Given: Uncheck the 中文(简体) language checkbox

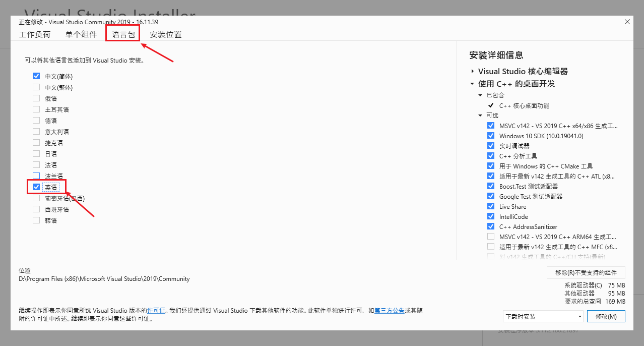Looking at the screenshot, I should (x=36, y=76).
